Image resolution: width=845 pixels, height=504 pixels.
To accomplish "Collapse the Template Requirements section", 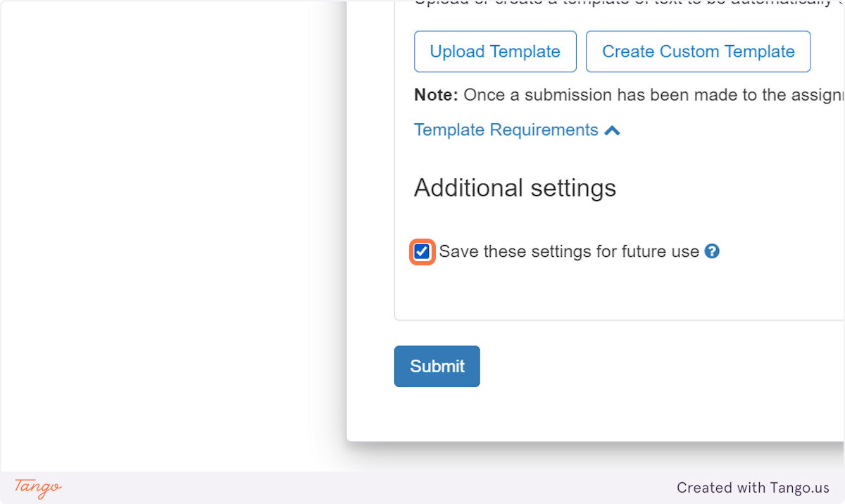I will point(517,130).
